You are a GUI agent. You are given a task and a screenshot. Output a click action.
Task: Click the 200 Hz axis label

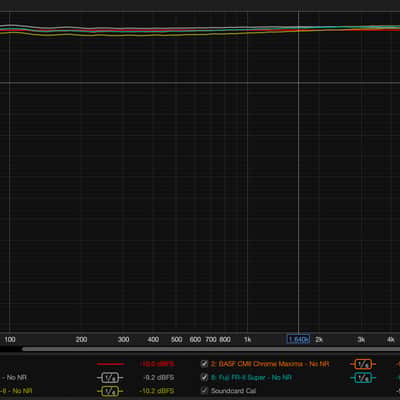click(81, 340)
